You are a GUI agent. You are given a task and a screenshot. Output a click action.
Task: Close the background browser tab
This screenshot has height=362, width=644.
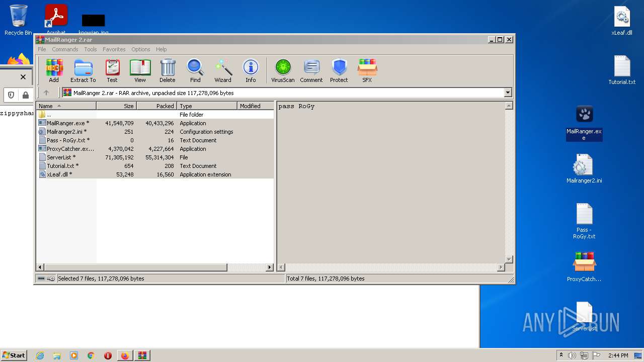pos(23,77)
